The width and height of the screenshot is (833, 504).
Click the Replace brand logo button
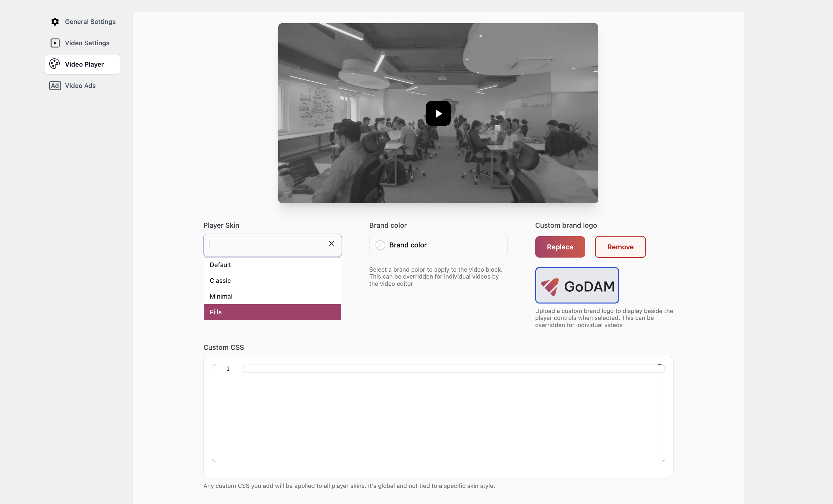point(560,247)
